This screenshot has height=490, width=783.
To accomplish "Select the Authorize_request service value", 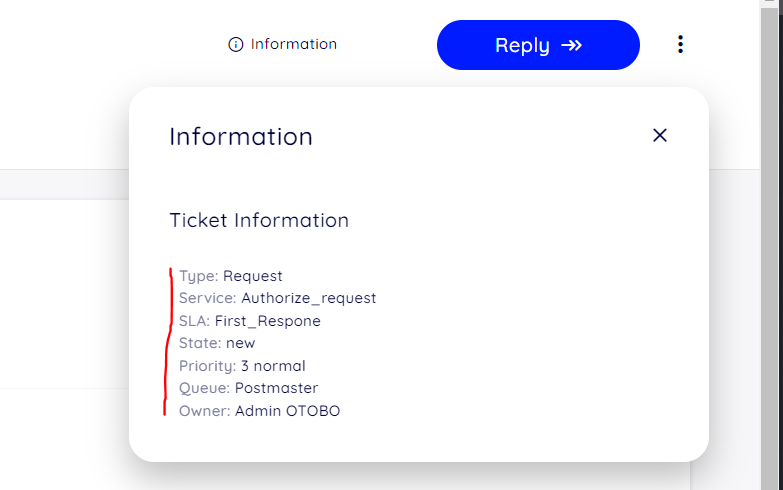I will click(x=309, y=298).
